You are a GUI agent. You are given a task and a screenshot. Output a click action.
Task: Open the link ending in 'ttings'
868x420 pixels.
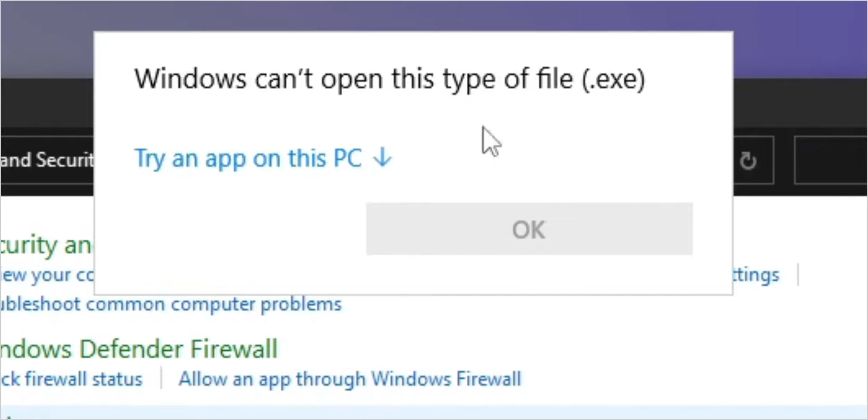(756, 275)
